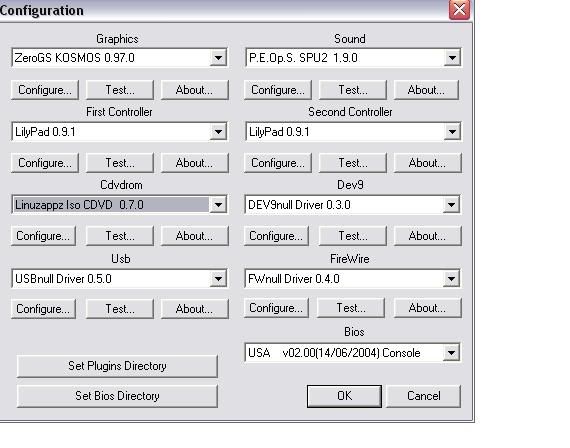Click About under Graphics
The image size is (570, 448).
click(x=194, y=90)
